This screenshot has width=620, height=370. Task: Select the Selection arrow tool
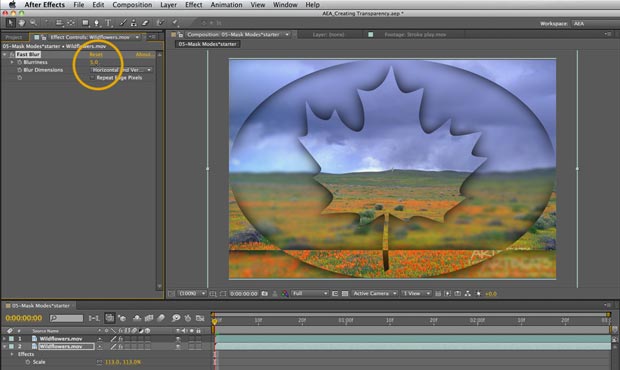pyautogui.click(x=10, y=23)
